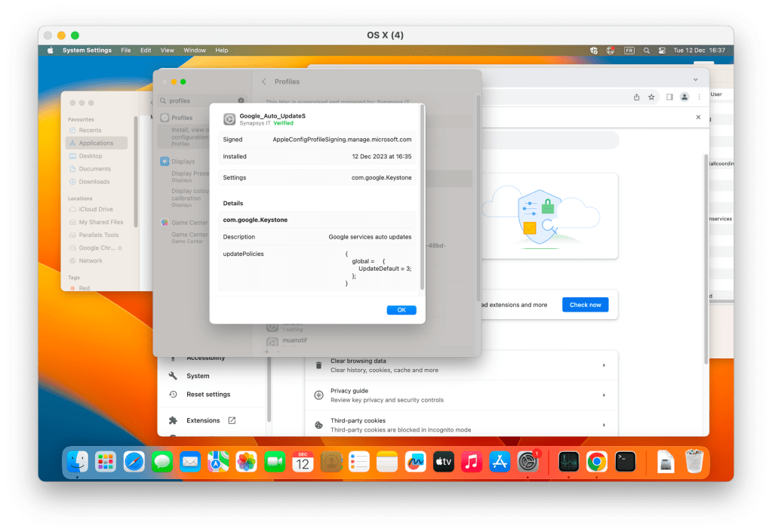Expand the Privacy guide row arrow

pyautogui.click(x=604, y=395)
